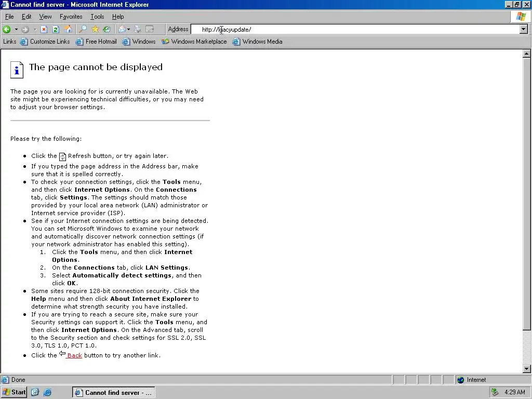Click the vertical scrollbar thumb
Viewport: 532px width, 399px height.
pos(527,193)
